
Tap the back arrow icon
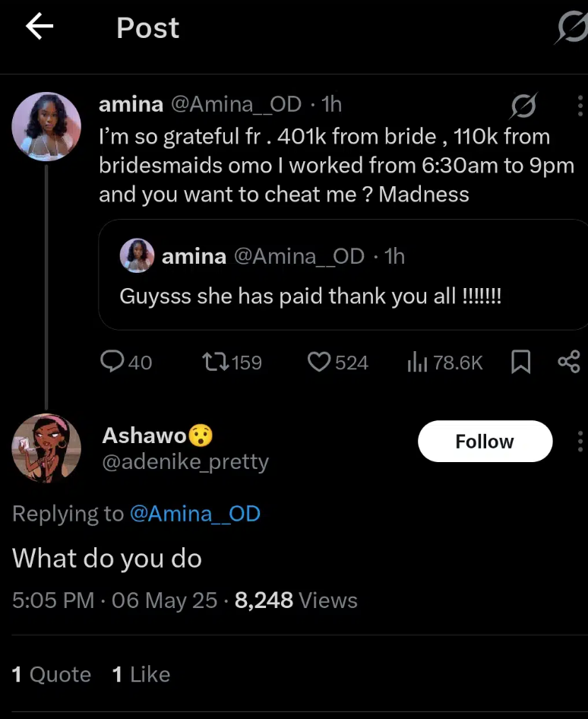pyautogui.click(x=40, y=27)
